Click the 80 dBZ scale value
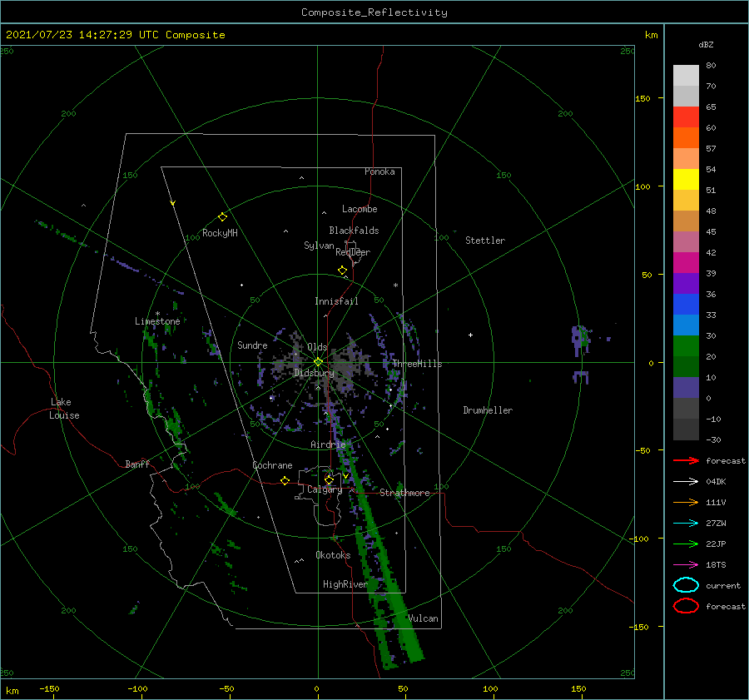 711,65
